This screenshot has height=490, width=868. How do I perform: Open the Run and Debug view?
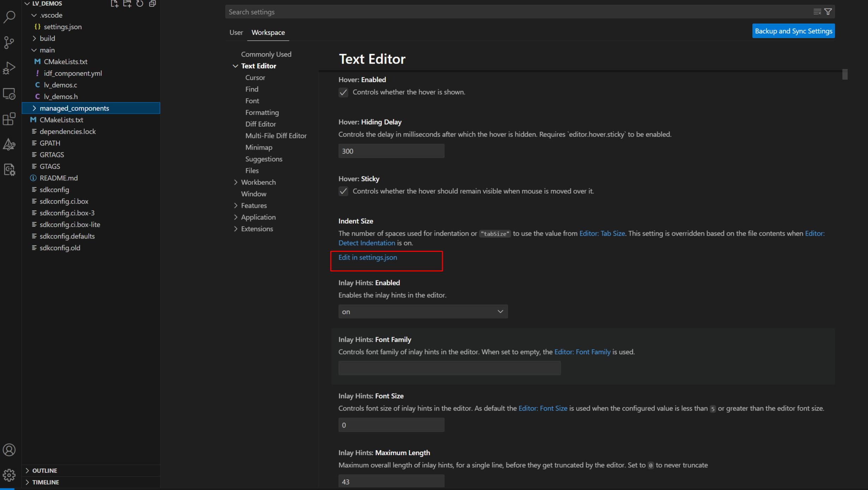click(9, 68)
